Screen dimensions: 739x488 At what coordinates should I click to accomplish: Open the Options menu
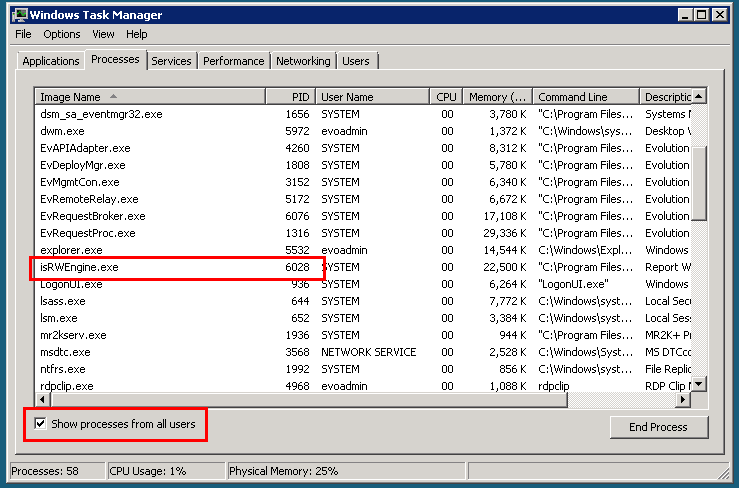click(61, 34)
